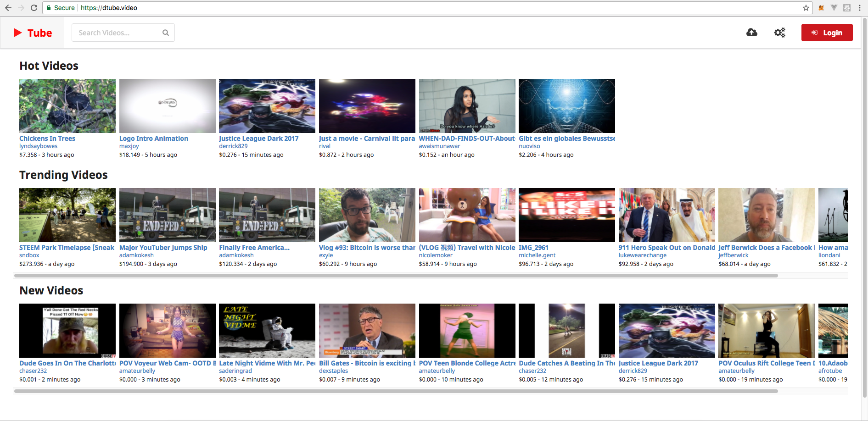Image resolution: width=868 pixels, height=421 pixels.
Task: Open VLOG Travel with Nicole thumbnail
Action: click(x=467, y=215)
